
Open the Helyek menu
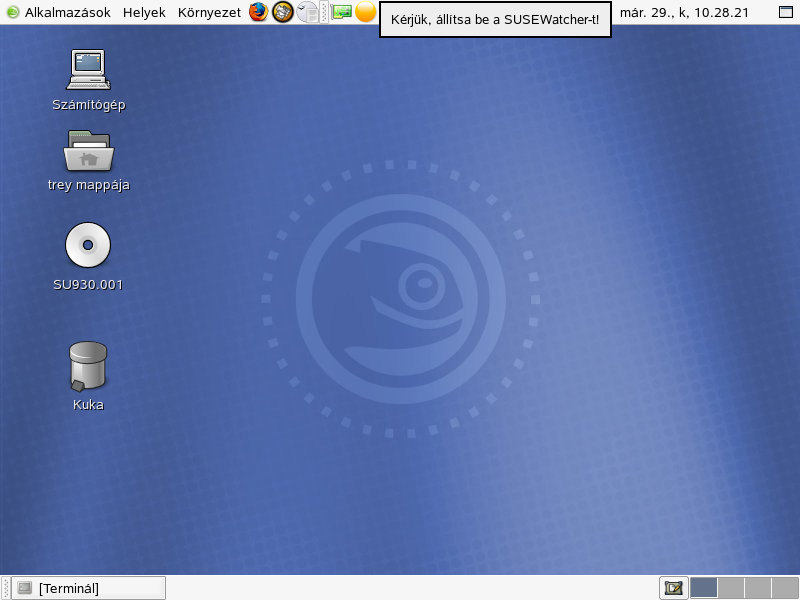pos(144,12)
